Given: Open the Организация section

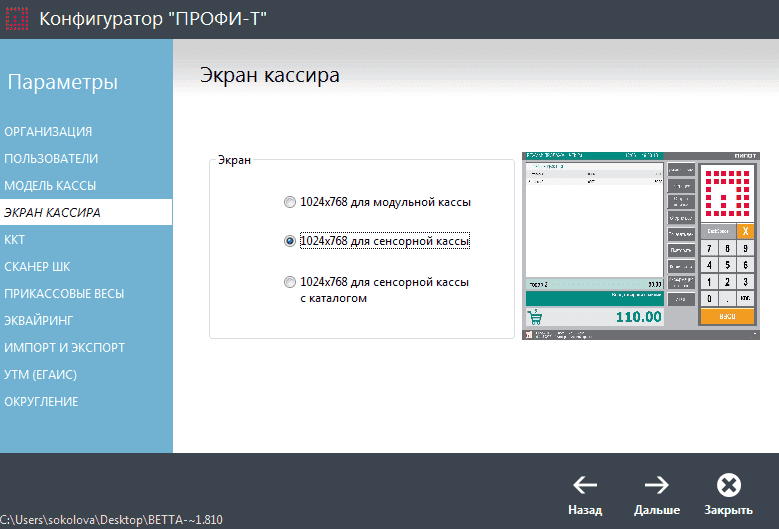Looking at the screenshot, I should pyautogui.click(x=48, y=132).
